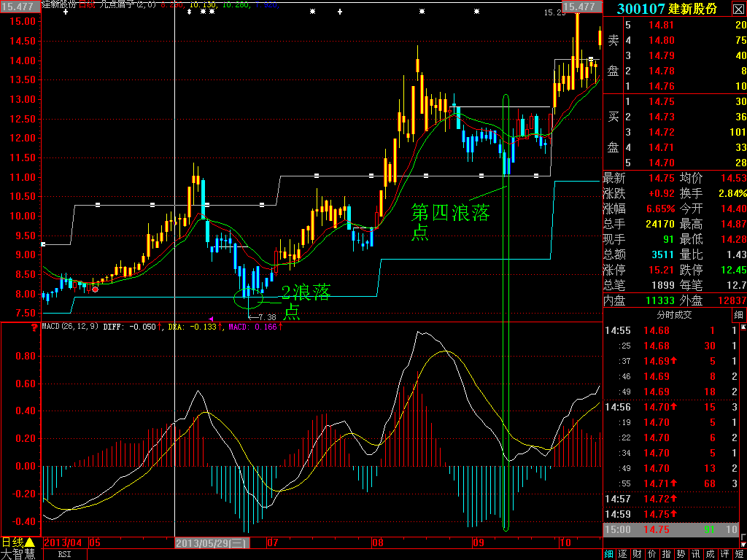747x560 pixels.
Task: Select the 细 tab in bottom right
Action: point(609,554)
